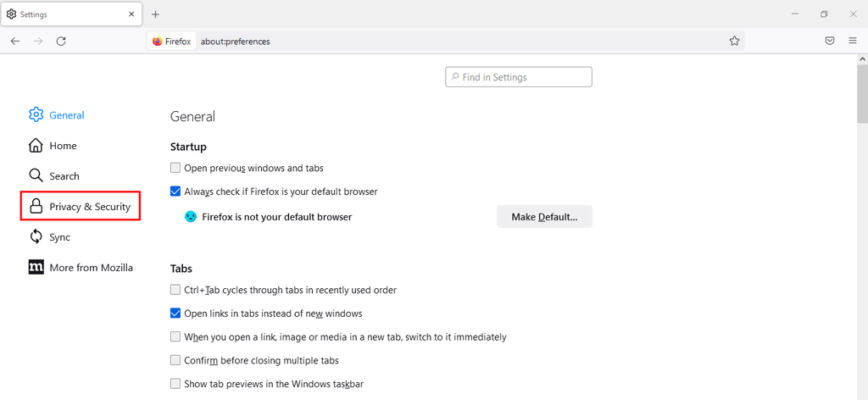Viewport: 868px width, 400px height.
Task: Open a new tab with plus icon
Action: click(x=155, y=14)
